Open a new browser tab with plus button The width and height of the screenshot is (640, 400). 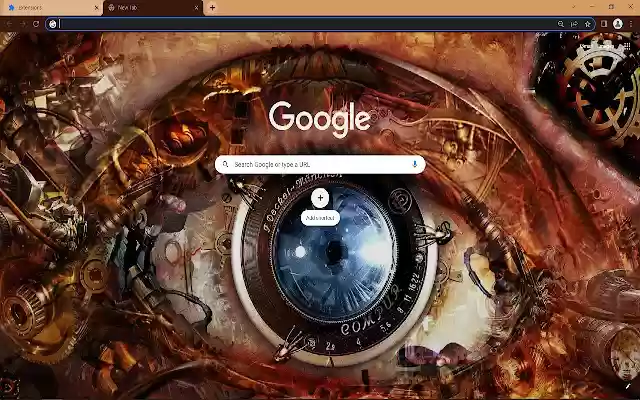(212, 7)
